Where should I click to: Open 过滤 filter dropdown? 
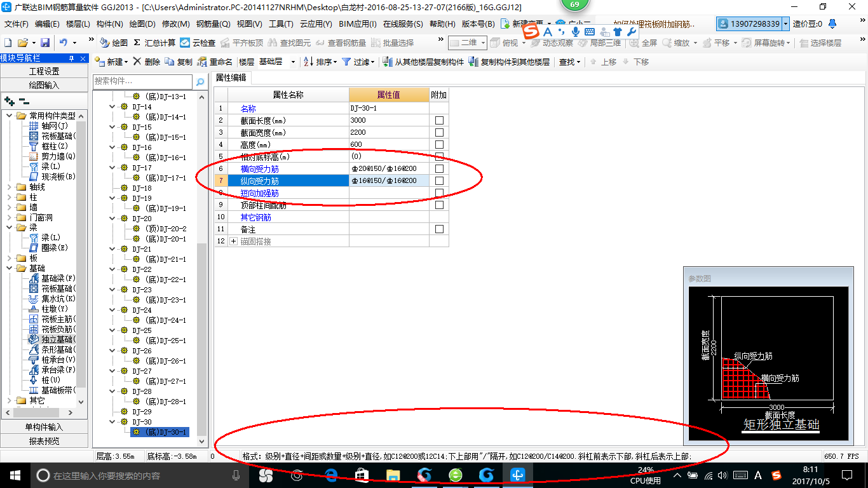pos(358,62)
